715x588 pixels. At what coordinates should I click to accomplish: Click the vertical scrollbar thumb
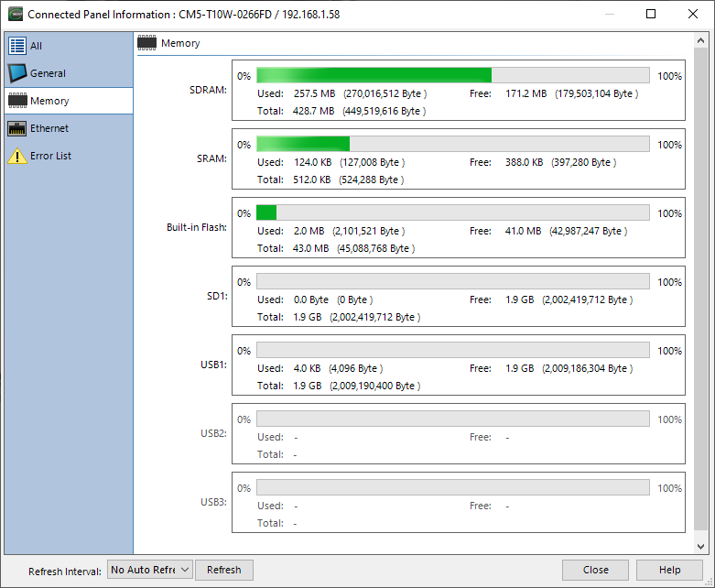(701, 289)
